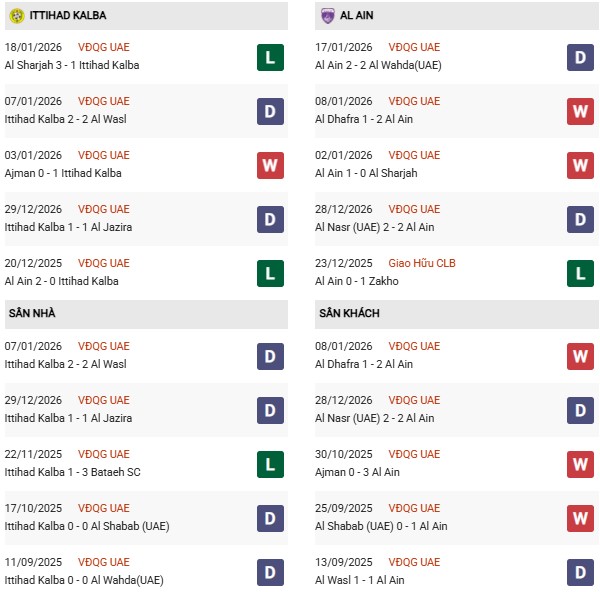Click the D badge for Al Ain 2 - 2 Al Wahda
600x592 pixels.
pyautogui.click(x=581, y=57)
